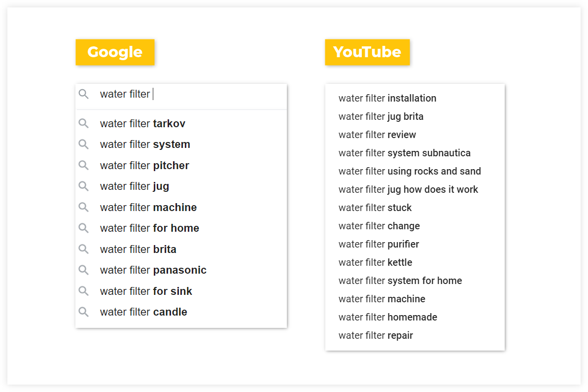Click the magnifier icon next to 'water filter system'

[84, 144]
